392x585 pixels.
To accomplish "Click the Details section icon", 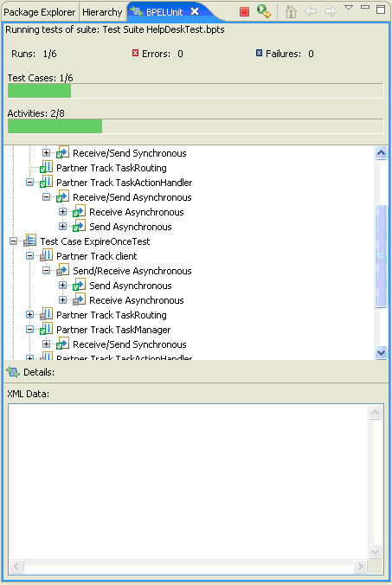I will pyautogui.click(x=13, y=372).
